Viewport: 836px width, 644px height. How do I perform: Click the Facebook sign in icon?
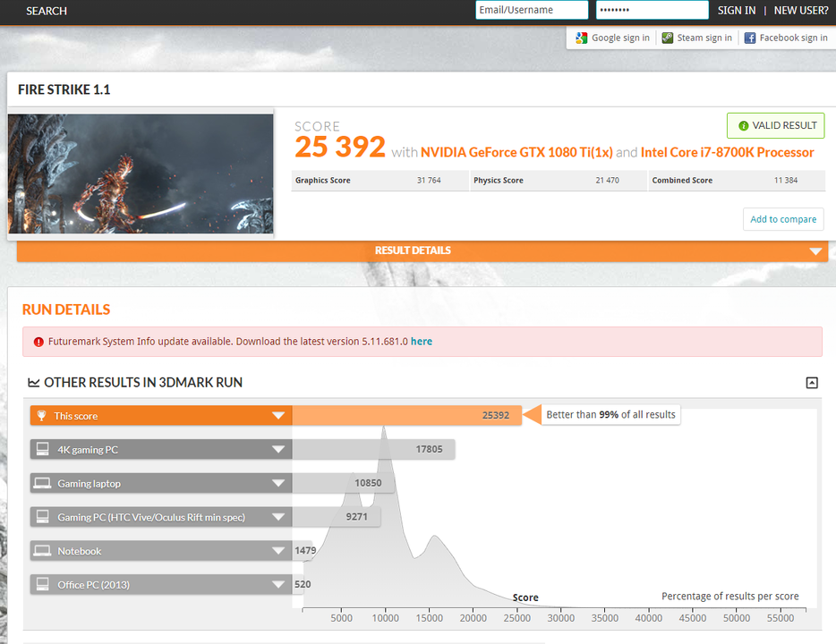click(x=750, y=38)
